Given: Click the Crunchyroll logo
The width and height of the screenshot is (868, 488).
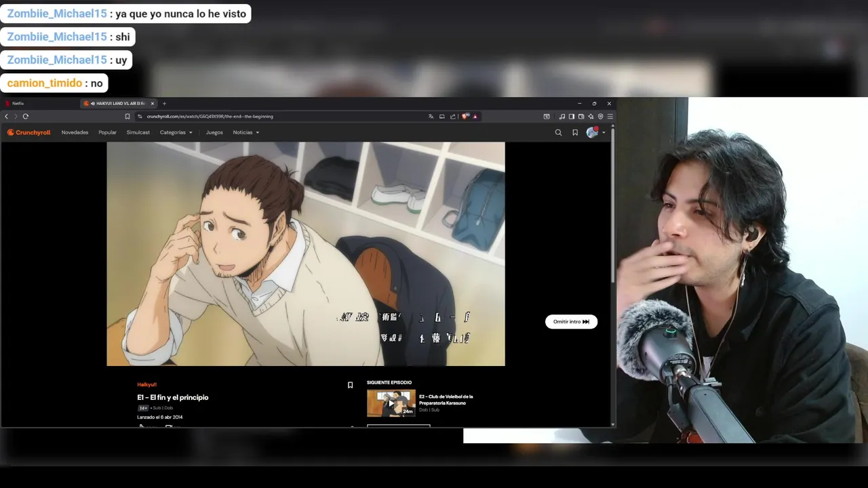Looking at the screenshot, I should click(28, 133).
